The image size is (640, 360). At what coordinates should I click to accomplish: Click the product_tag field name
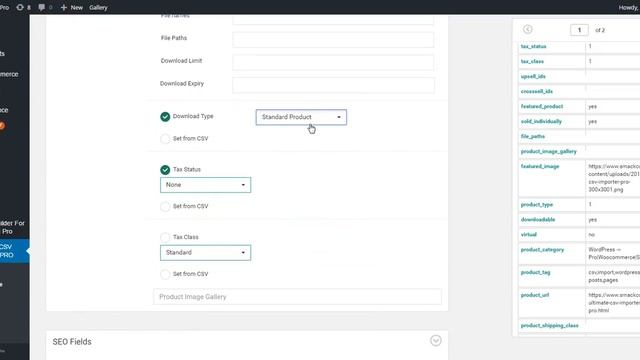click(x=535, y=272)
